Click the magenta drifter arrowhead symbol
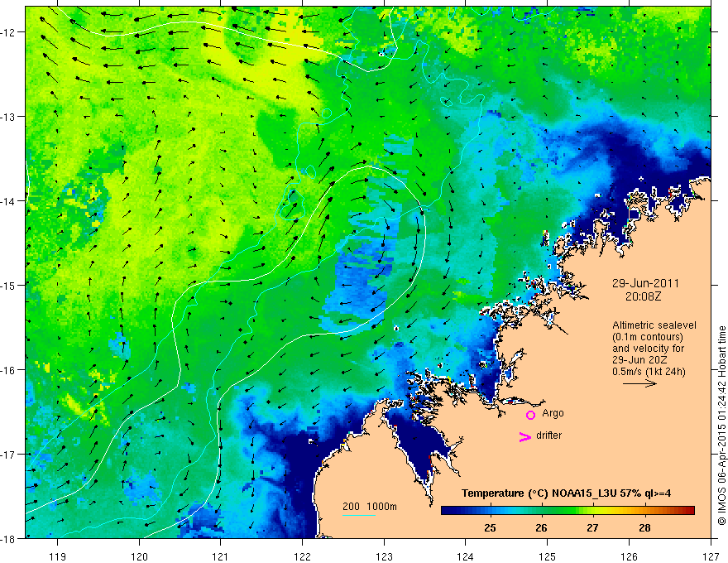Image resolution: width=728 pixels, height=563 pixels. (x=524, y=436)
